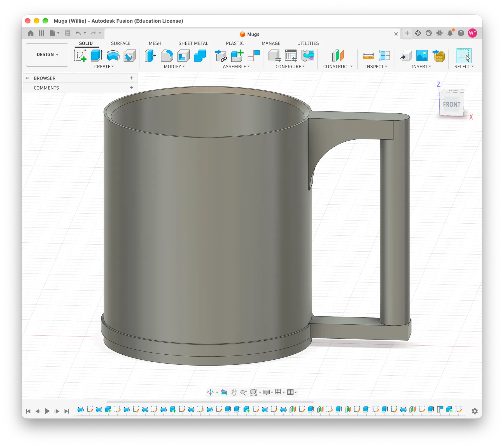The image size is (504, 447).
Task: Select the Extrude tool icon
Action: pyautogui.click(x=97, y=55)
